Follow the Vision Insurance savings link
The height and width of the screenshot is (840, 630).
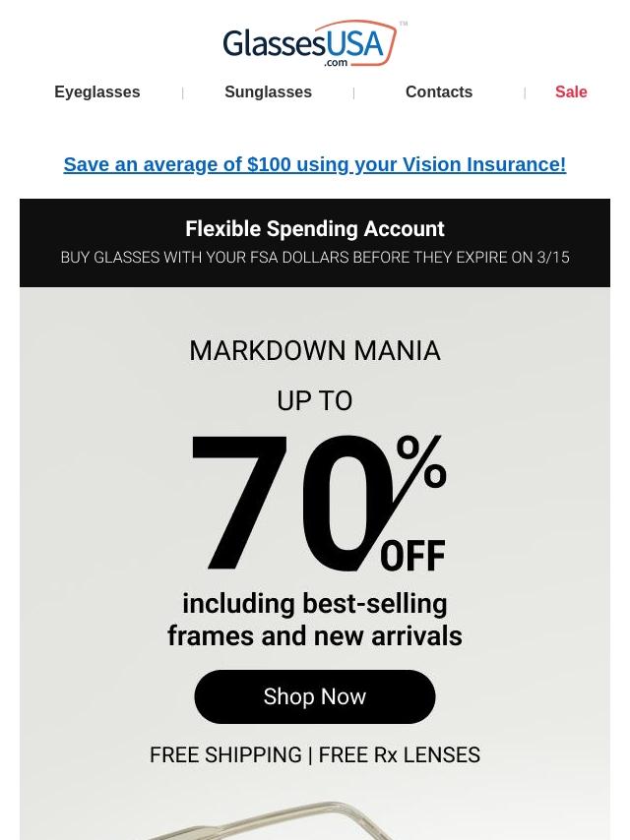[x=315, y=164]
